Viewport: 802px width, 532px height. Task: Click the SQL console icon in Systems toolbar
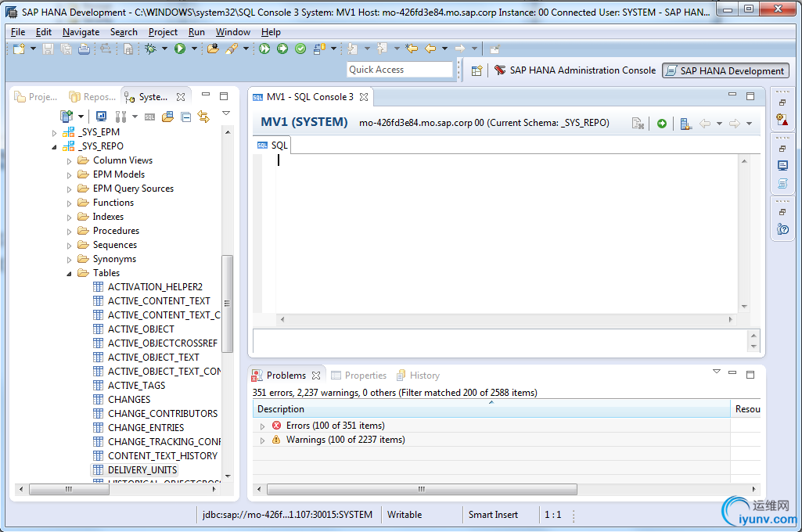point(149,117)
